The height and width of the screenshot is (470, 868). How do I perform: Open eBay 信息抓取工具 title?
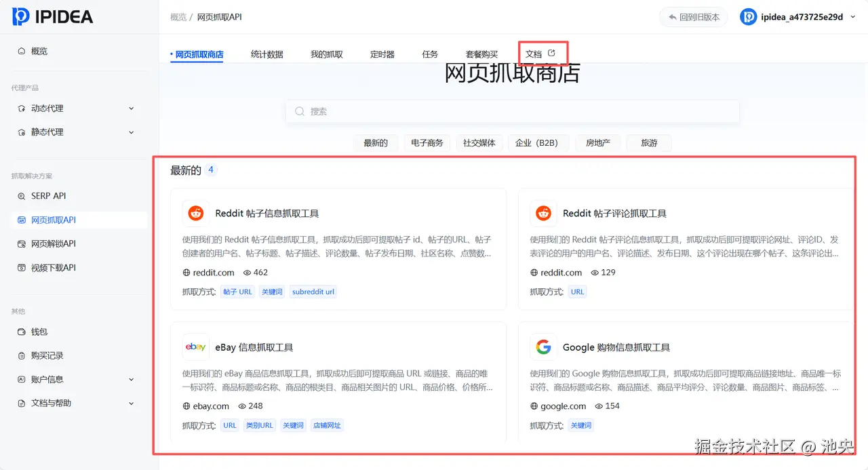pos(254,347)
